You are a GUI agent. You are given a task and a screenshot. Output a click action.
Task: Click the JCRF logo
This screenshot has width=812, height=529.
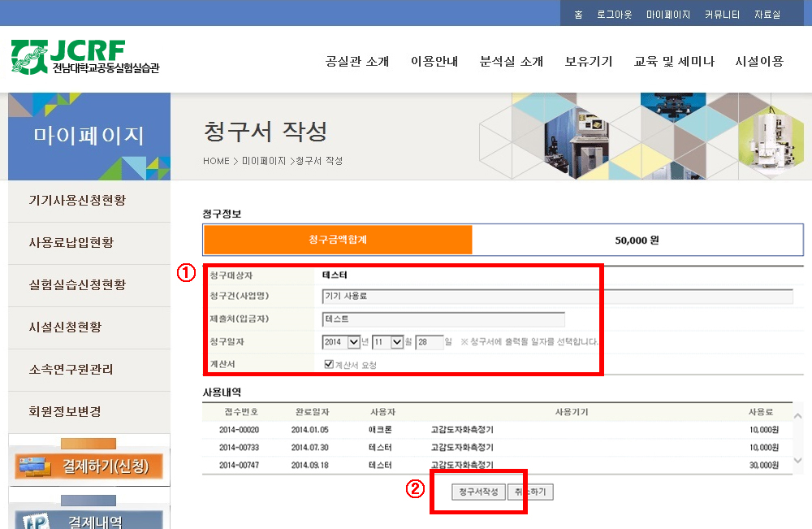[x=85, y=57]
